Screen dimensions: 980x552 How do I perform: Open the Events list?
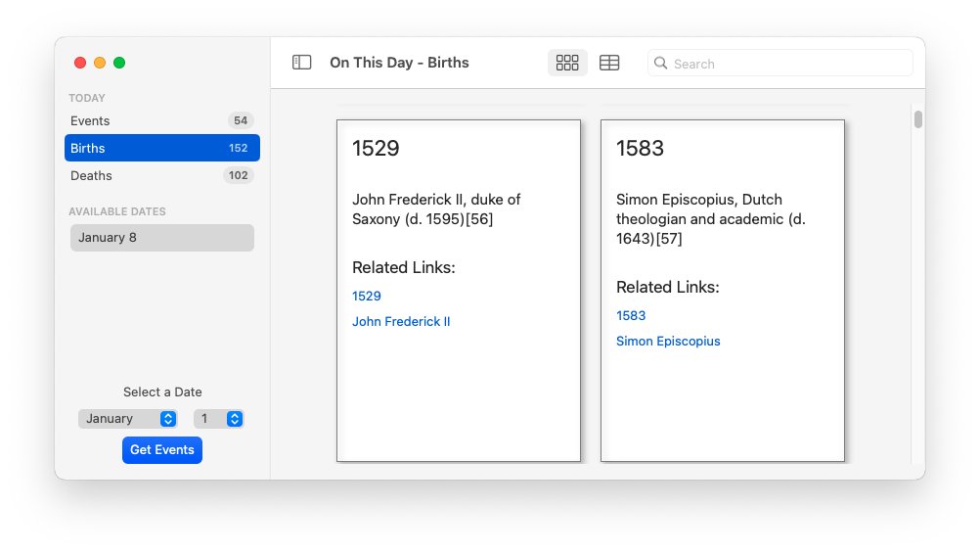(x=162, y=120)
